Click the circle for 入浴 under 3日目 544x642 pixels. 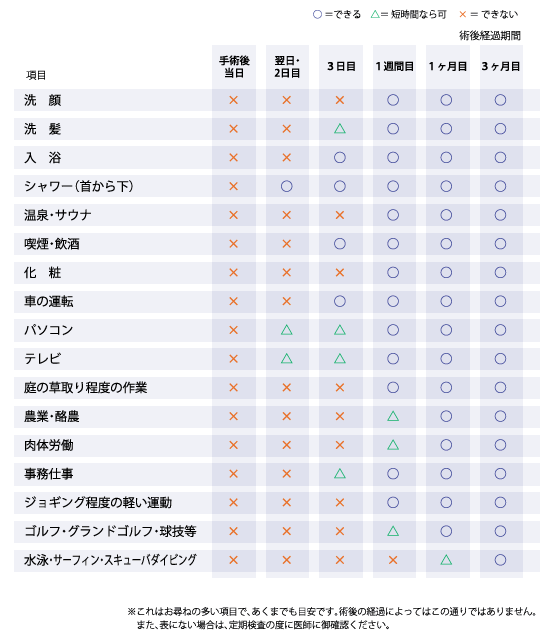point(340,158)
